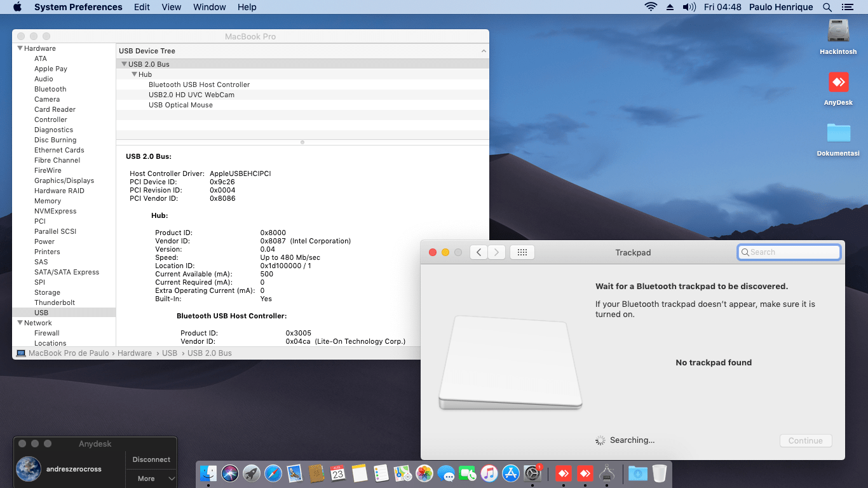Screen dimensions: 868x488
Task: Open the Apple menu
Action: (17, 7)
